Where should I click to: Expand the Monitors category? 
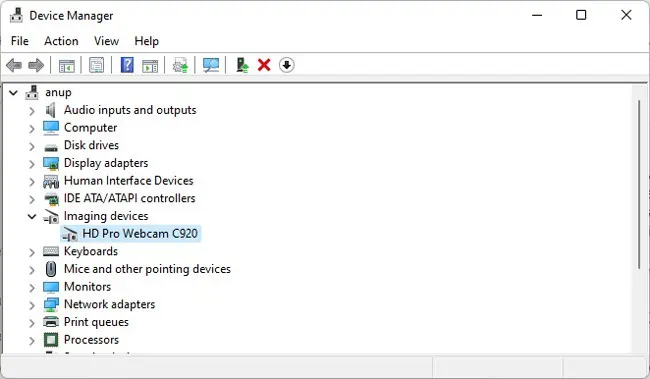(32, 287)
